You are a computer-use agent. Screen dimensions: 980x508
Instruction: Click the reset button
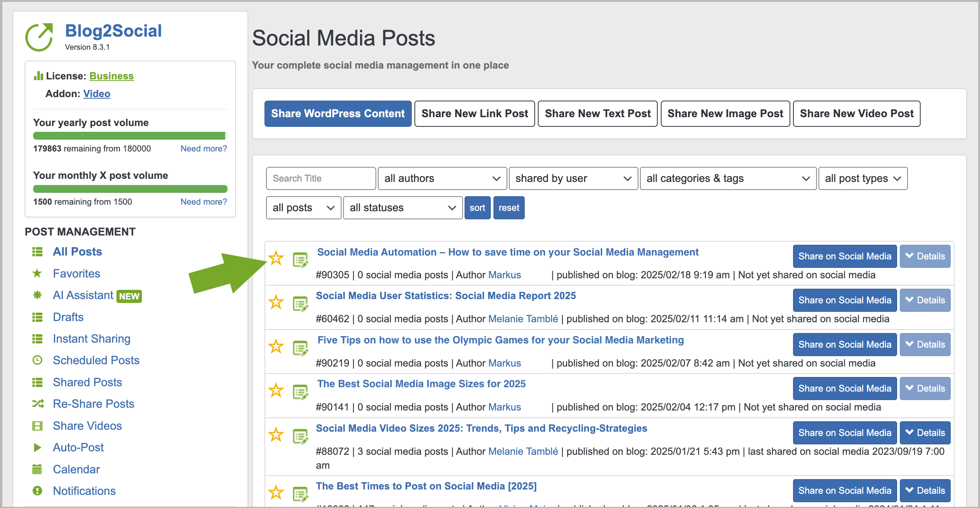click(x=509, y=208)
